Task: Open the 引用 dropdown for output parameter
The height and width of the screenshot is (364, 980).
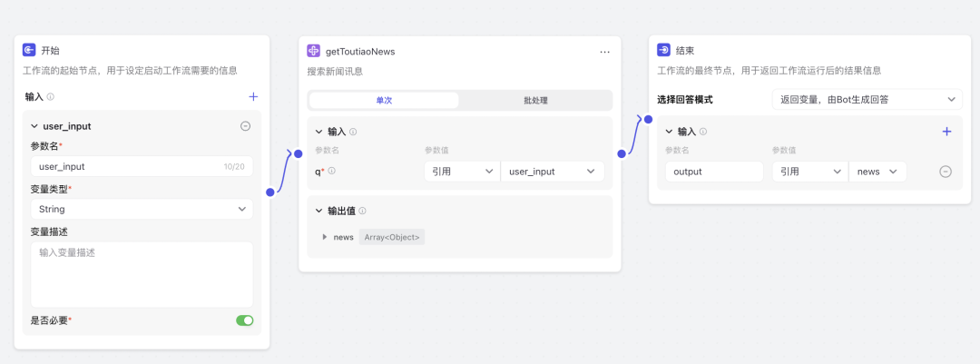Action: pos(810,172)
